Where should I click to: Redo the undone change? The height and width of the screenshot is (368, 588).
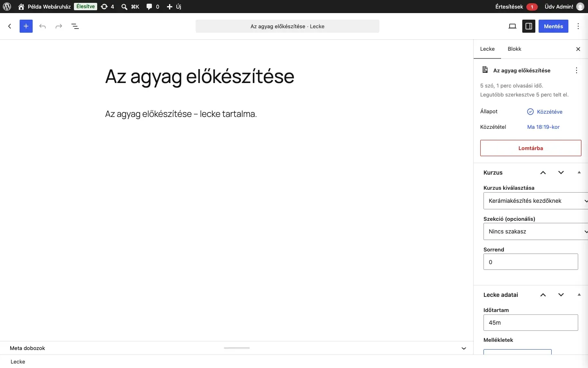(x=59, y=26)
